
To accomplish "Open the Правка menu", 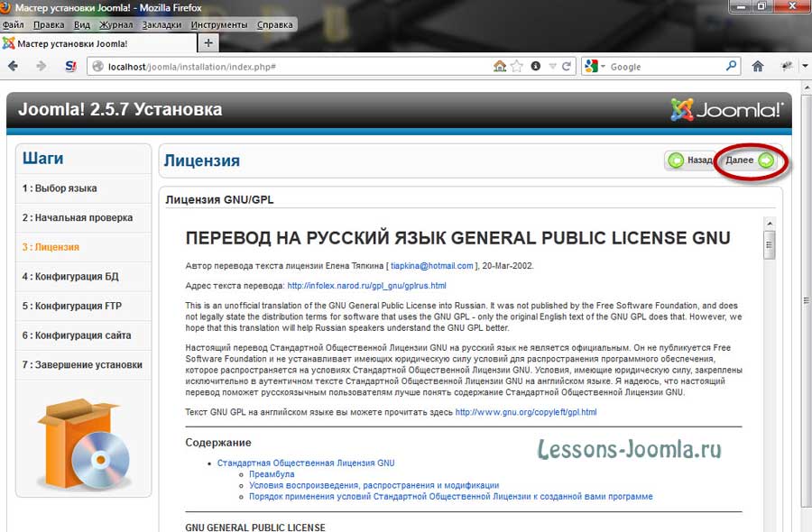I will pos(49,24).
